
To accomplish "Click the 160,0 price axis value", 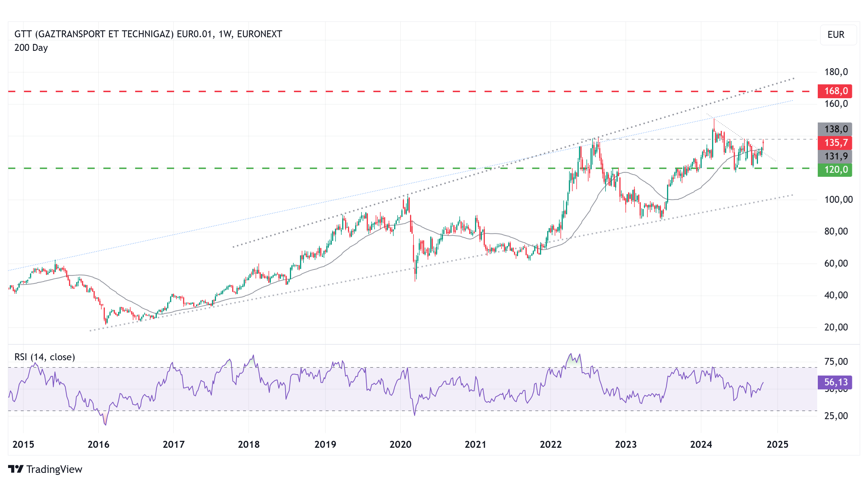I will point(836,104).
